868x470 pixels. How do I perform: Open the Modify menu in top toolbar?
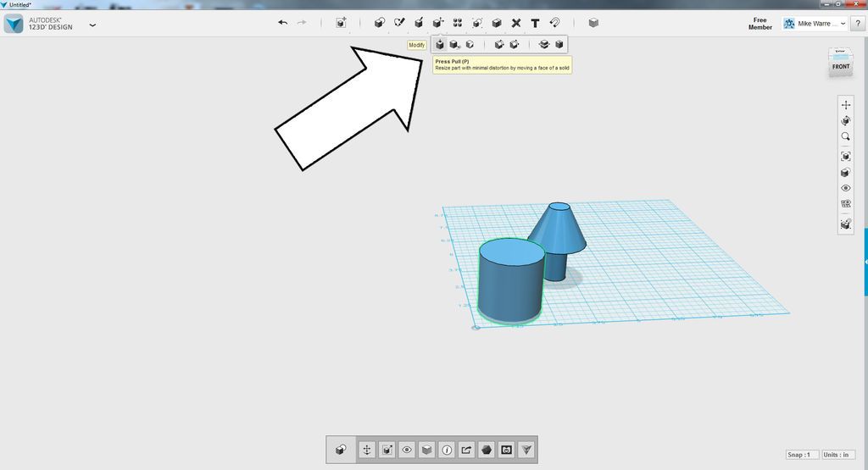(438, 23)
